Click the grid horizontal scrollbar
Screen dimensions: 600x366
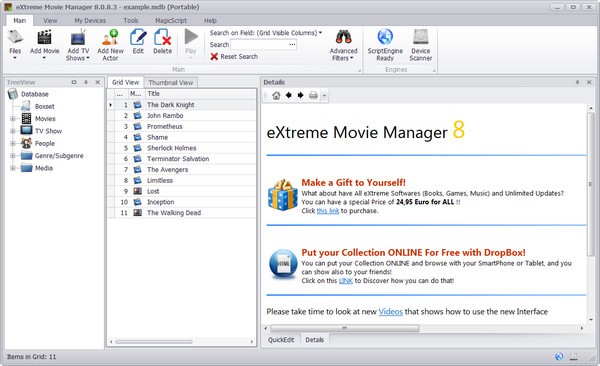154,341
